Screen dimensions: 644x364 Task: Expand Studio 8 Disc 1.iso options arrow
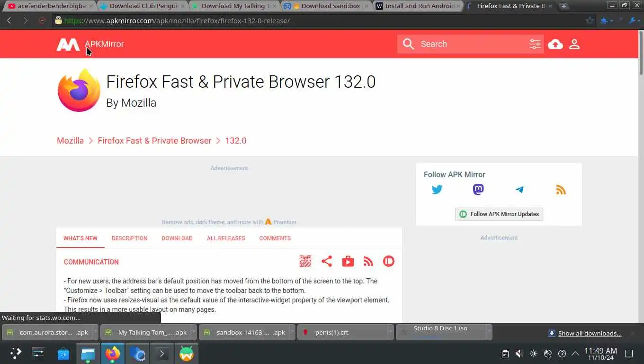pyautogui.click(x=489, y=332)
